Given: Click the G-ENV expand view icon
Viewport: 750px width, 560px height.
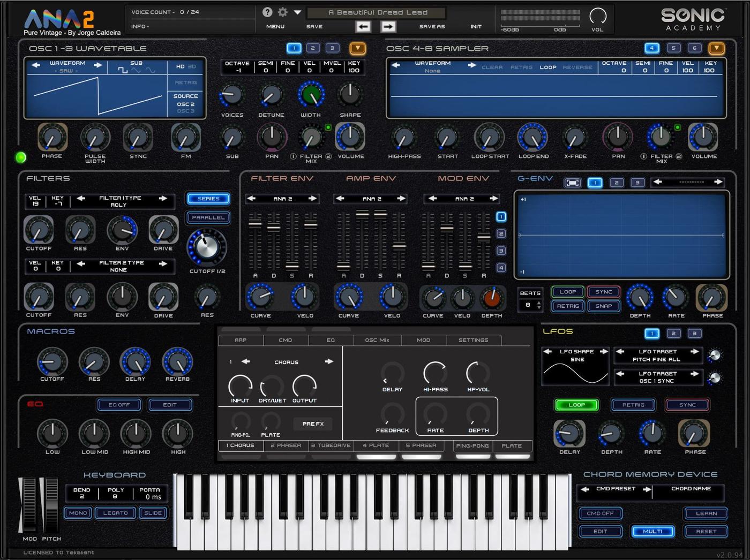Looking at the screenshot, I should [x=572, y=183].
